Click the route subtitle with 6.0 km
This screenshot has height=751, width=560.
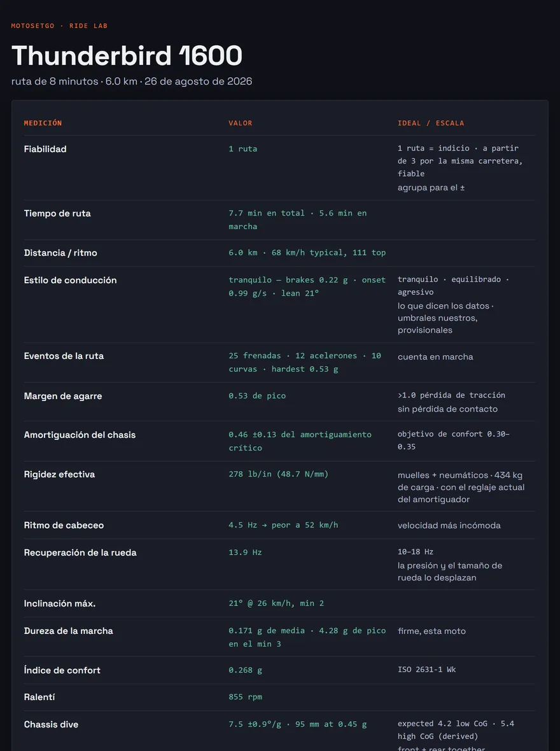(132, 81)
